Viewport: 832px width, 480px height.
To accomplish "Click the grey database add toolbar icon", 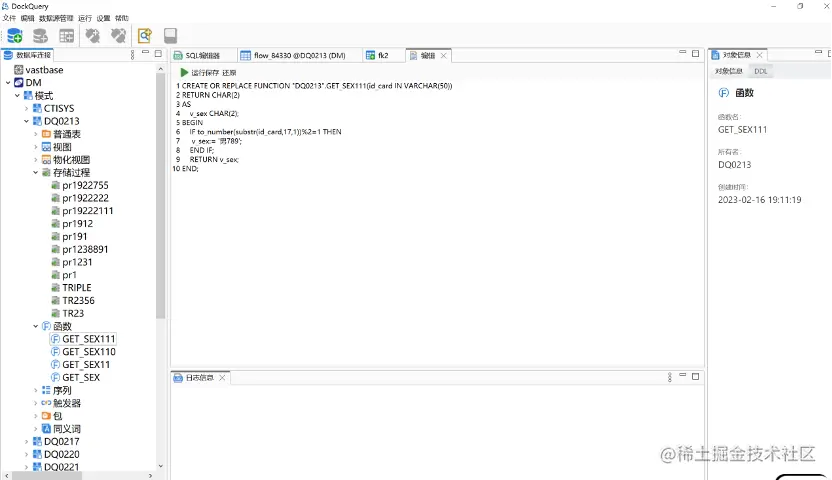I will coord(40,36).
